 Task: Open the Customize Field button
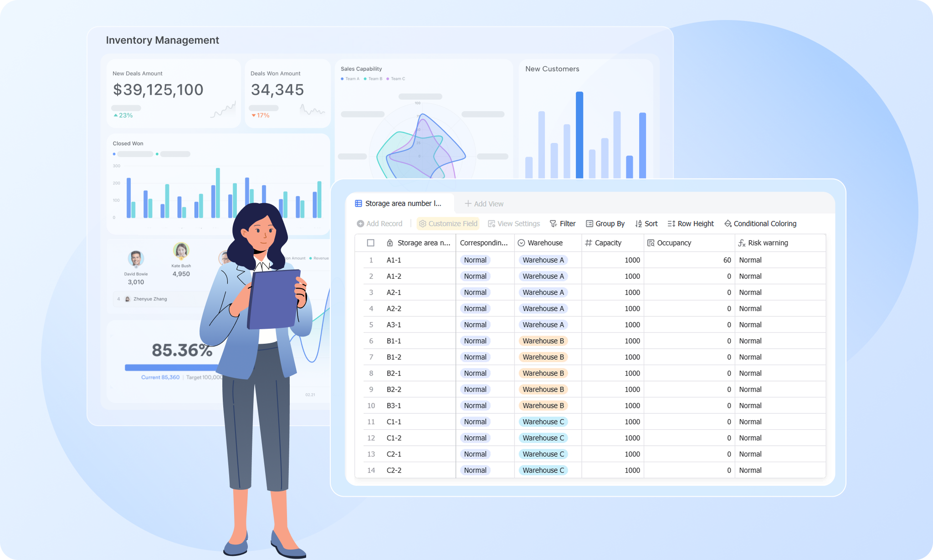pyautogui.click(x=448, y=224)
